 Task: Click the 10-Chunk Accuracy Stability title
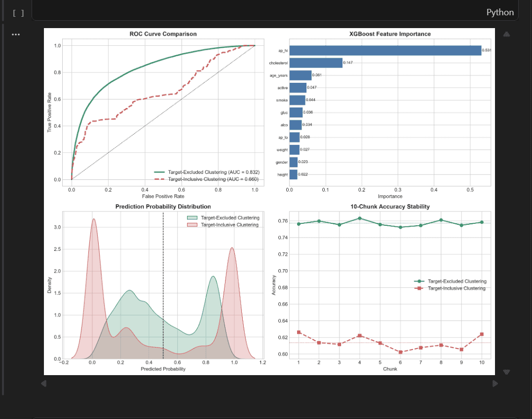pyautogui.click(x=390, y=207)
